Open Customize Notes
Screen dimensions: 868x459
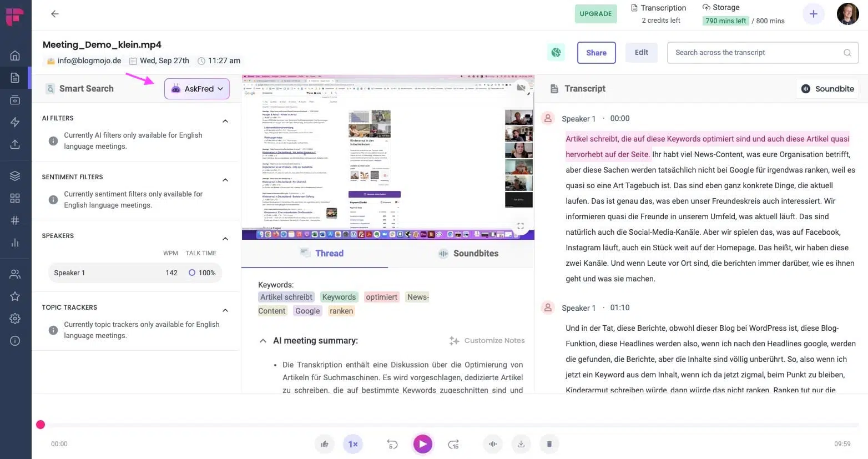pyautogui.click(x=487, y=341)
